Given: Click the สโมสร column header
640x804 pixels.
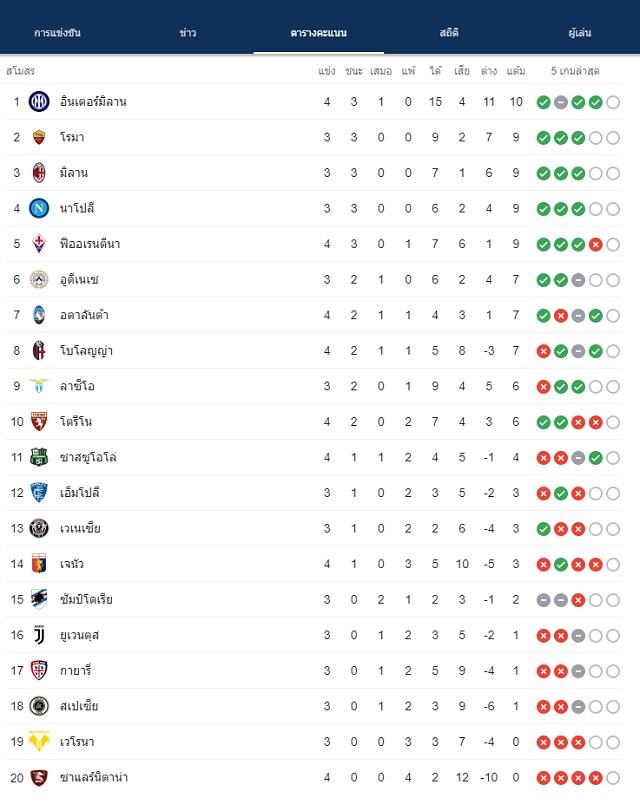Looking at the screenshot, I should (21, 71).
